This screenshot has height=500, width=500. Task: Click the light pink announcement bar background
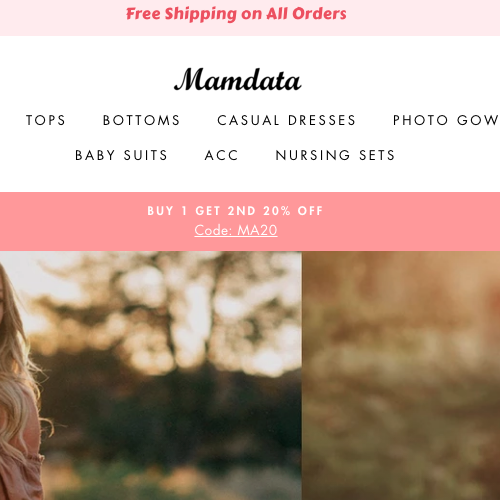coord(417,18)
